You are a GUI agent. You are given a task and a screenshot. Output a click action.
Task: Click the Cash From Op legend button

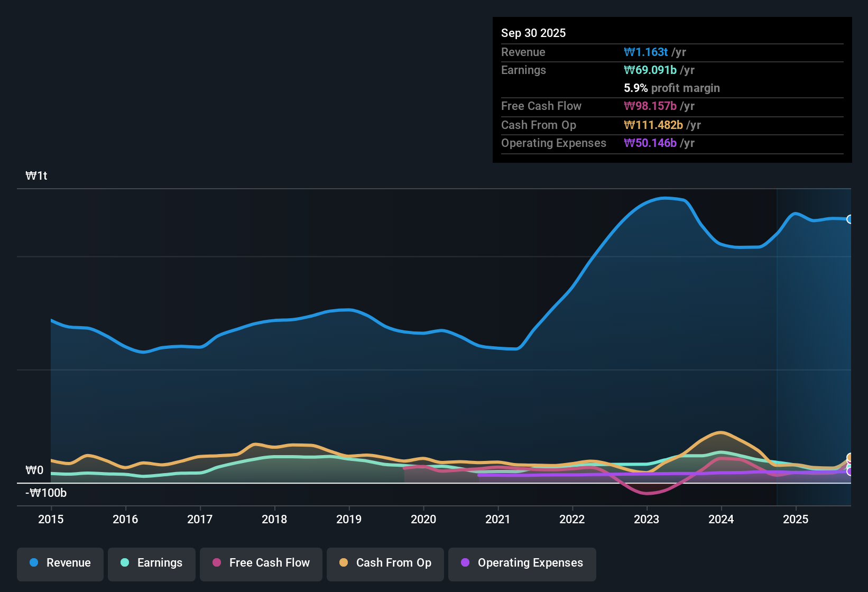click(385, 563)
